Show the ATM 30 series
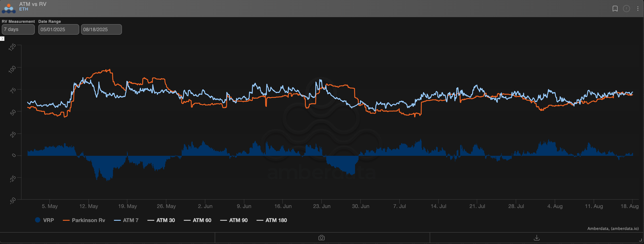Screen dimensions: 644x244 (x=165, y=220)
